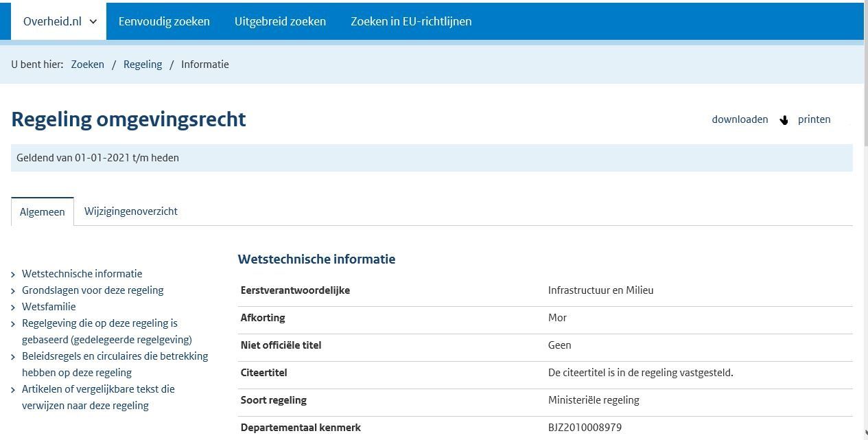Click the printen link

[x=814, y=119]
